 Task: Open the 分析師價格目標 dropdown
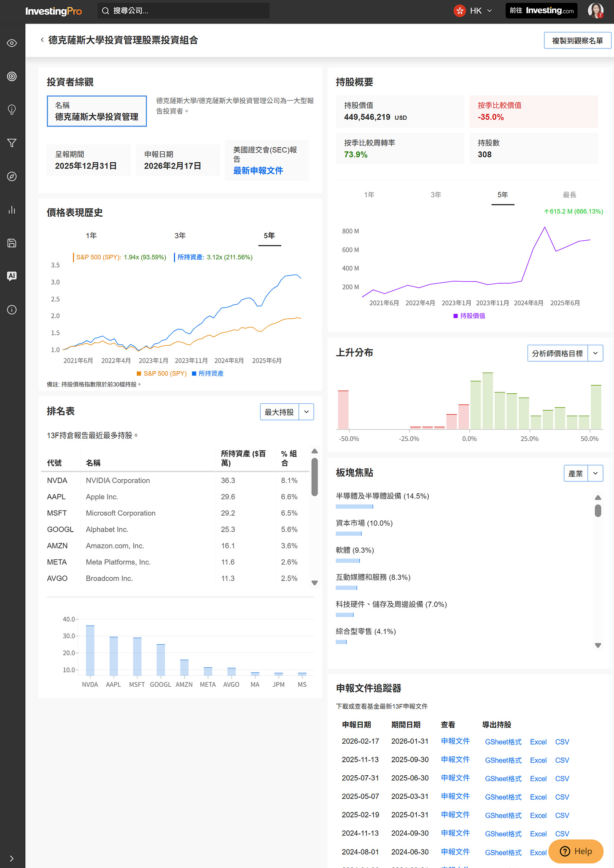(x=565, y=353)
